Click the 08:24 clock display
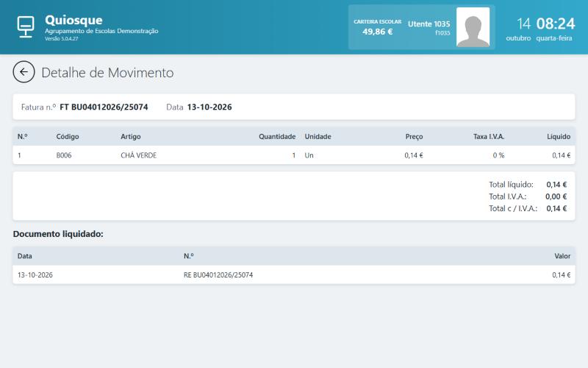 coord(556,24)
